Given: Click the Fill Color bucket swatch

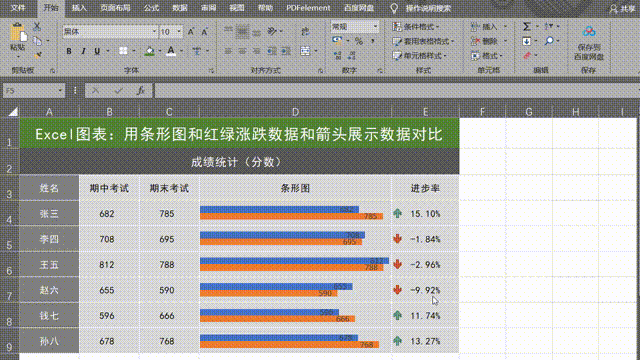Looking at the screenshot, I should [150, 51].
